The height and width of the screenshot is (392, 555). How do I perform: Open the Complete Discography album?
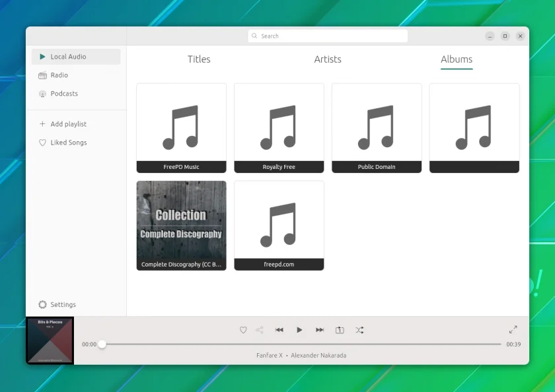click(x=181, y=226)
